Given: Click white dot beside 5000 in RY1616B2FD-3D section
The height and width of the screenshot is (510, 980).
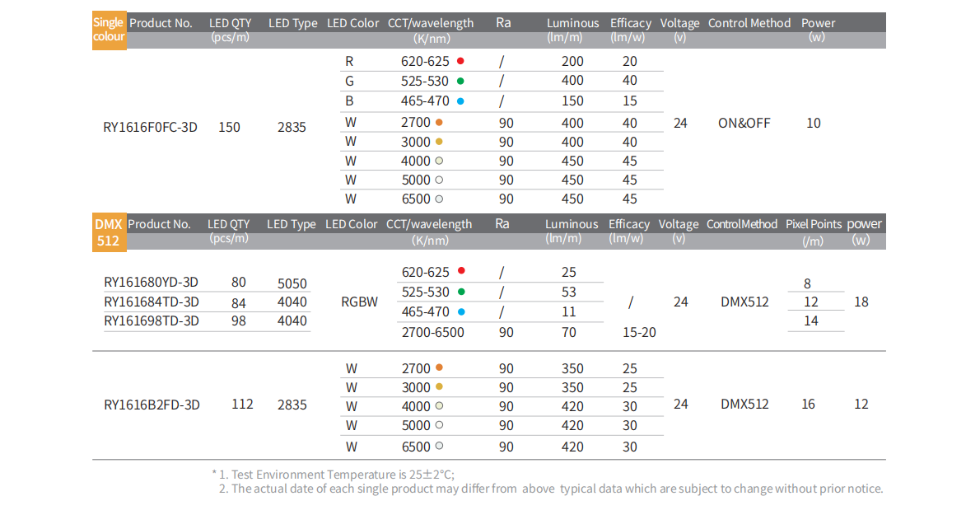Looking at the screenshot, I should 439,425.
